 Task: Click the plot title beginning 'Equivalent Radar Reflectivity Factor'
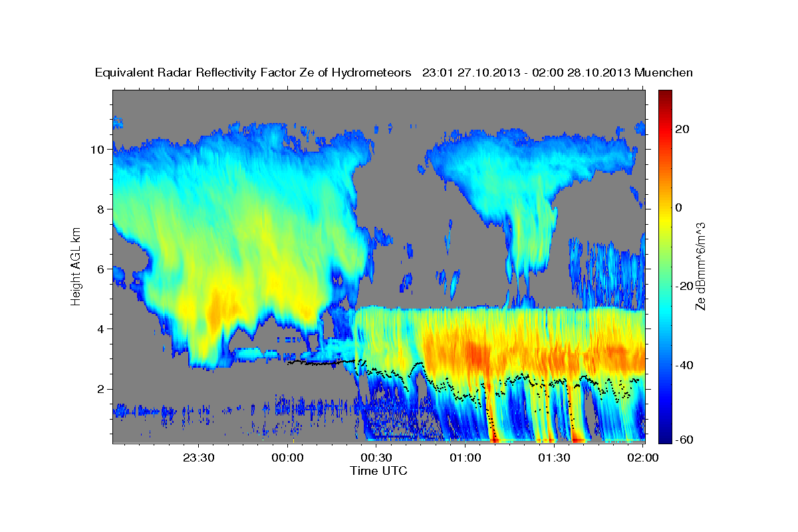click(x=394, y=72)
